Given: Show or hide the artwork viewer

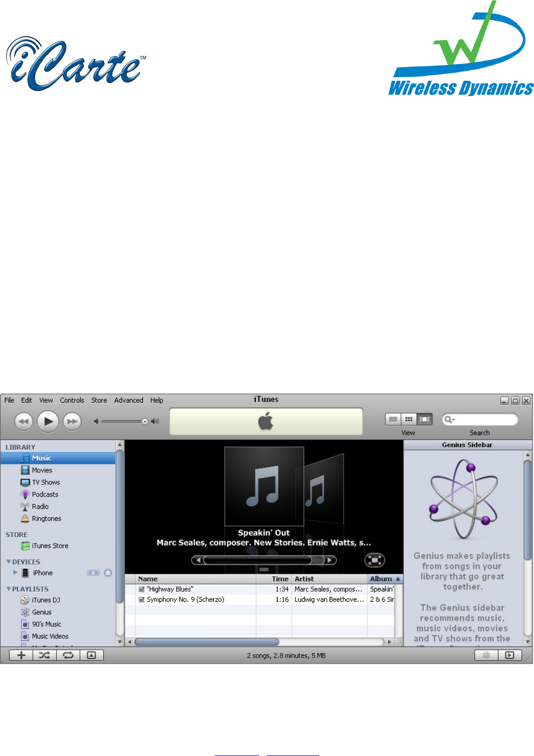Looking at the screenshot, I should point(91,655).
